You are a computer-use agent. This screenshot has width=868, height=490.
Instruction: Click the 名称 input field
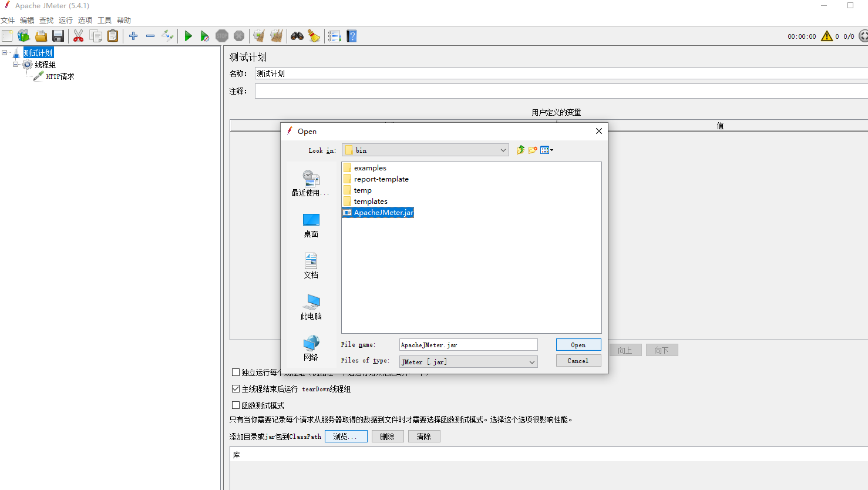pyautogui.click(x=561, y=73)
